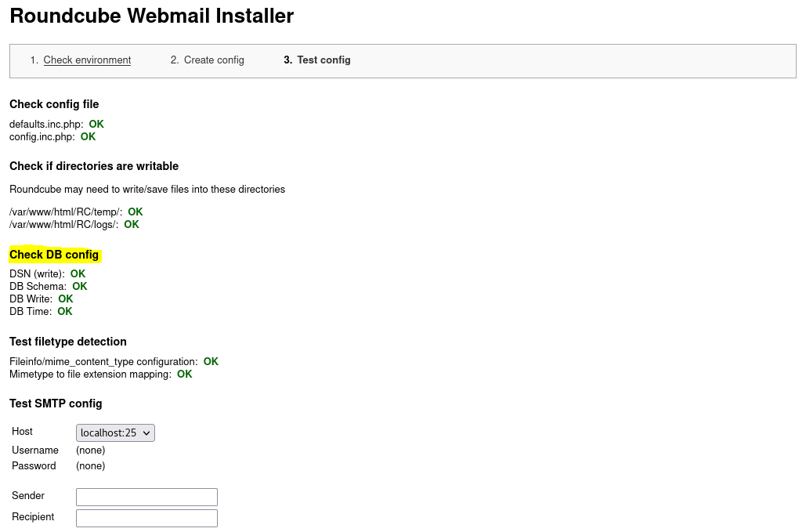Click the (none) value beside Username
Viewport: 806px width, 532px height.
tap(91, 451)
